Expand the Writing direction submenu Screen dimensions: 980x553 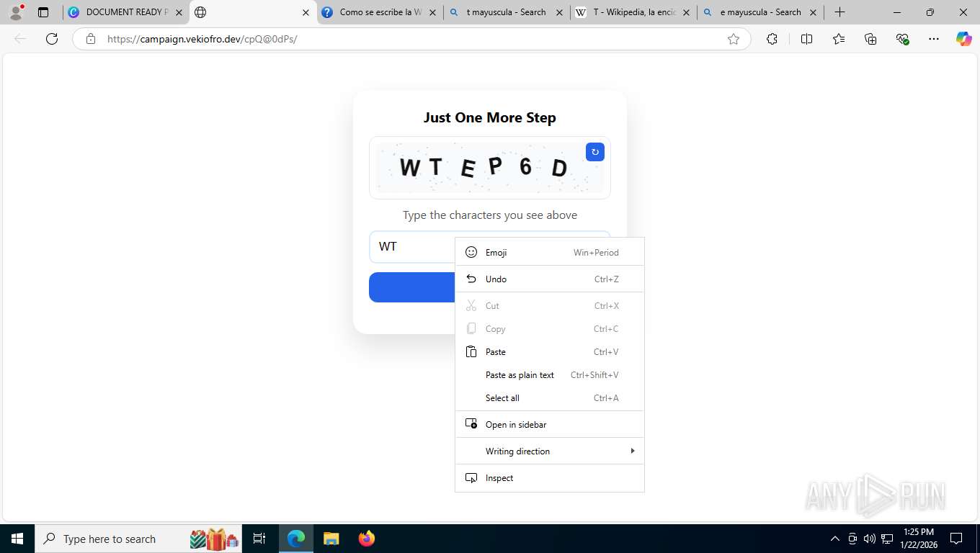(550, 451)
